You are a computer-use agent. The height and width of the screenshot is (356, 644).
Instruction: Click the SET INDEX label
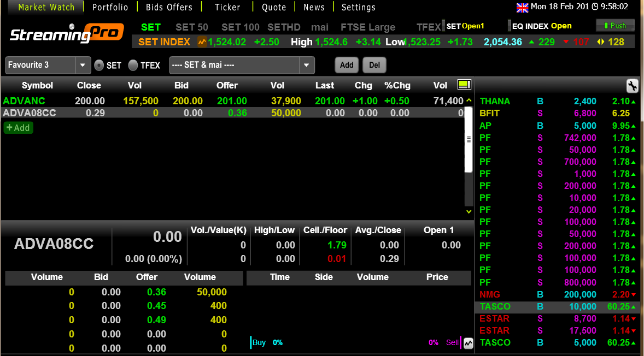165,42
